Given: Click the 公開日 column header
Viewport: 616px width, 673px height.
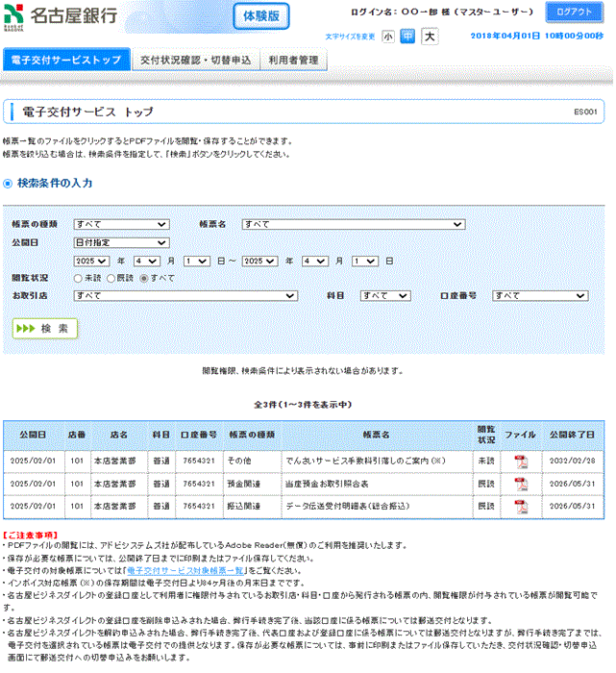Looking at the screenshot, I should coord(33,436).
